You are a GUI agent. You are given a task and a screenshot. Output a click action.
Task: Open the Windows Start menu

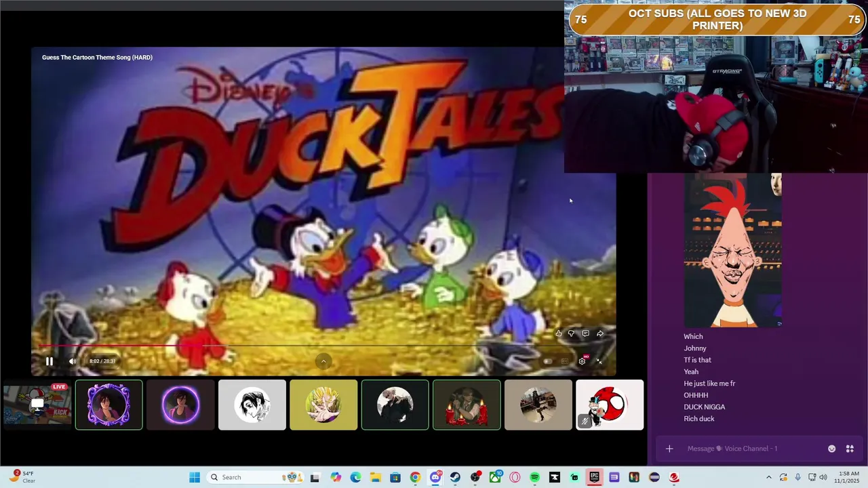(x=195, y=477)
